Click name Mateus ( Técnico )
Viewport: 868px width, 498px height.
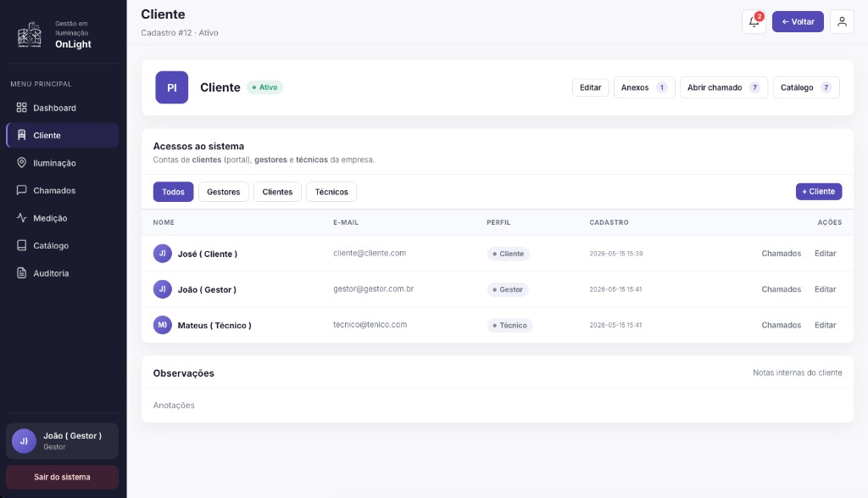pyautogui.click(x=214, y=325)
